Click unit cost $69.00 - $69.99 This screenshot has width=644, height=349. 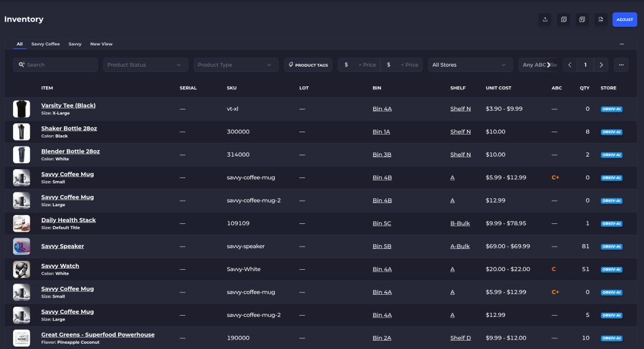pyautogui.click(x=507, y=247)
